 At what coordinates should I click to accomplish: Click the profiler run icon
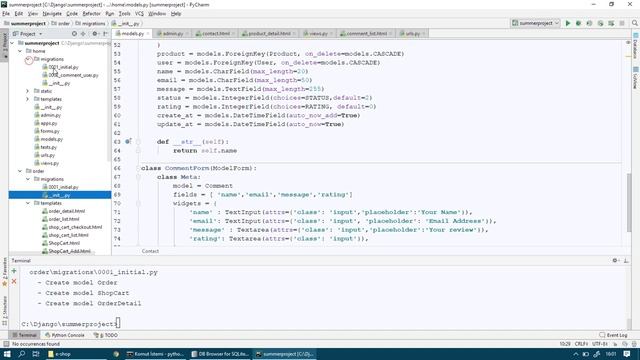click(600, 23)
